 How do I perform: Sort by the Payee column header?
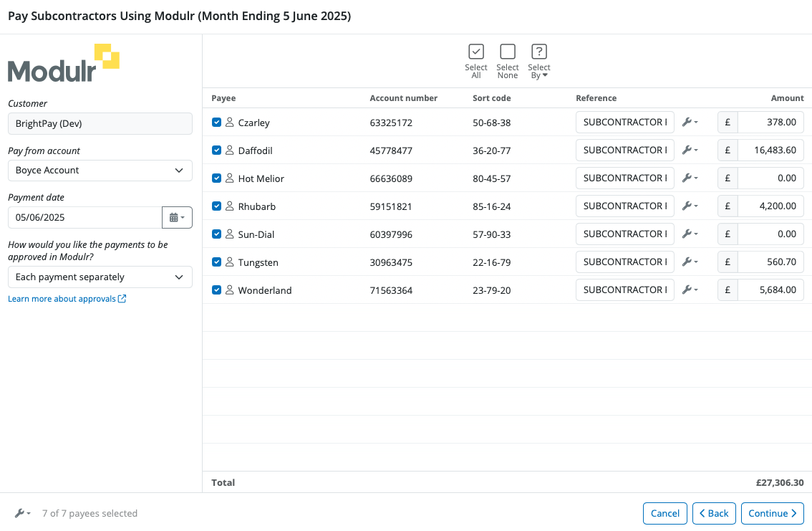tap(223, 98)
